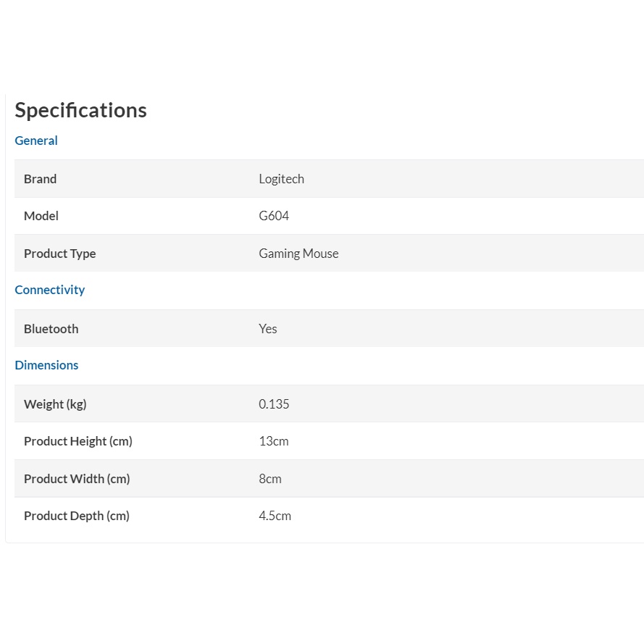Screen dimensions: 644x644
Task: Select the Gaming Mouse value
Action: [x=298, y=254]
